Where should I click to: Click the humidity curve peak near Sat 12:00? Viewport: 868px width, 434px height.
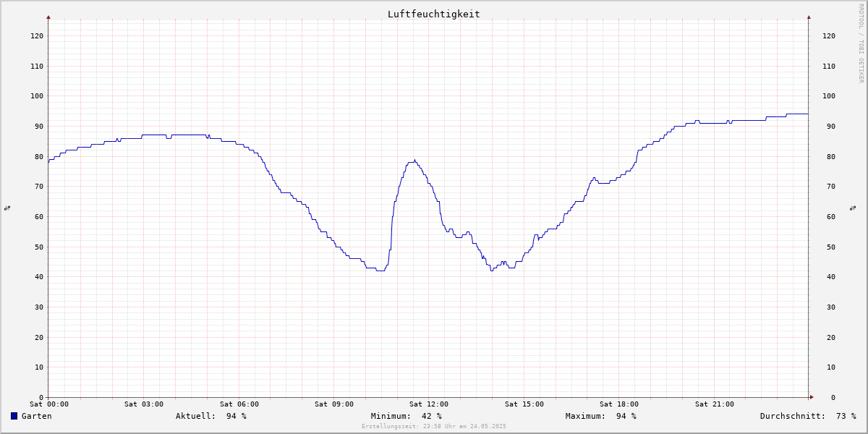414,161
